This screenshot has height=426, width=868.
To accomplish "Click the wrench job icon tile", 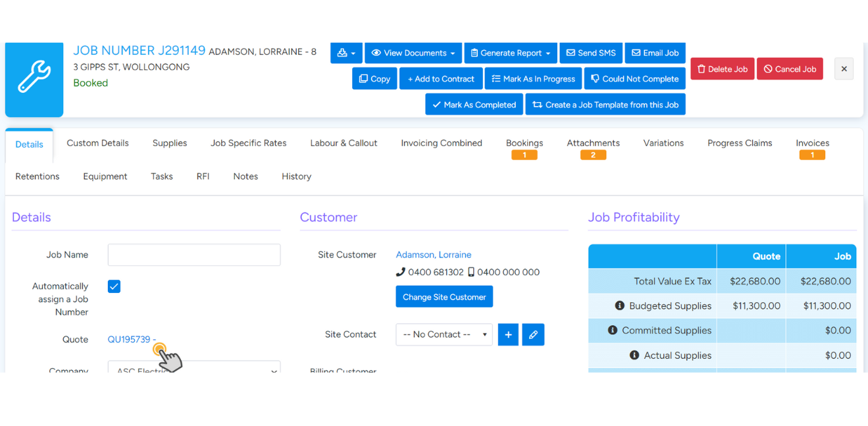I will click(34, 78).
